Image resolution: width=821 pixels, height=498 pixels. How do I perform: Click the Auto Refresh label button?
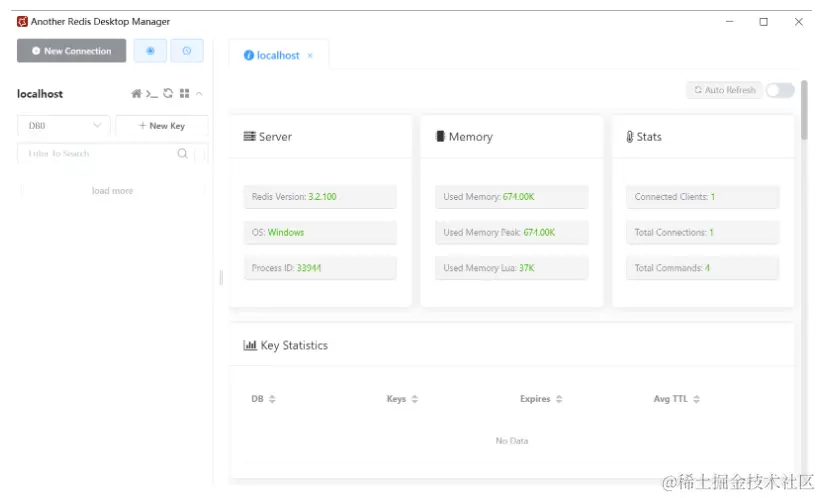pyautogui.click(x=725, y=90)
